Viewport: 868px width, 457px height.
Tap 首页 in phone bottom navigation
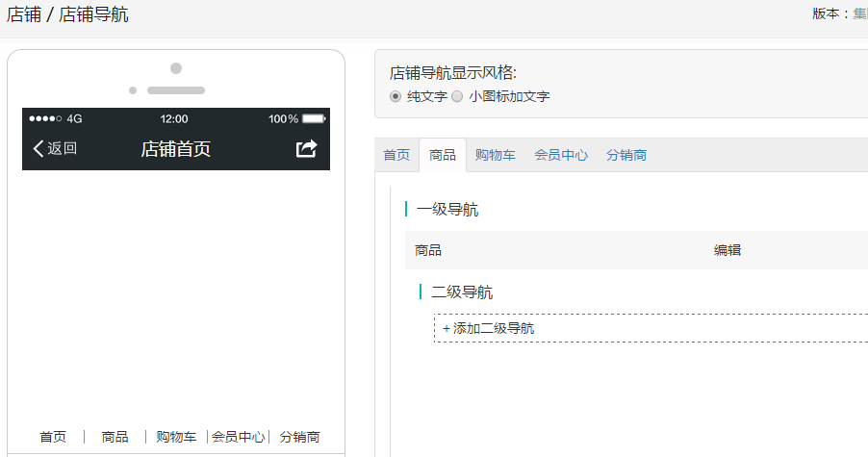(53, 437)
